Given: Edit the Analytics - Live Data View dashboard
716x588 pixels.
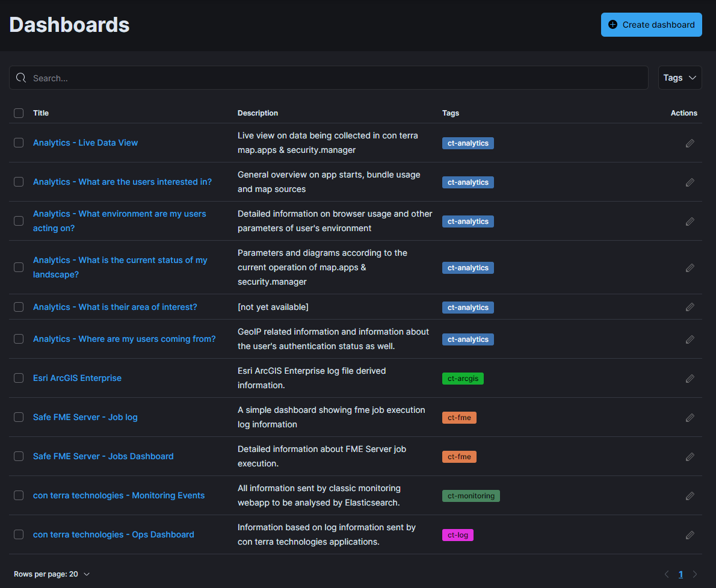Looking at the screenshot, I should tap(690, 143).
